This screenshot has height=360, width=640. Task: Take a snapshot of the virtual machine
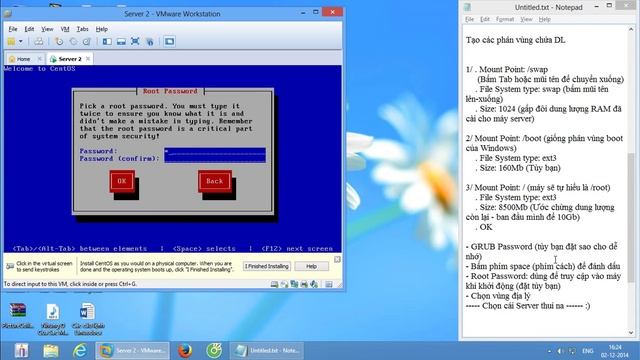pos(59,41)
